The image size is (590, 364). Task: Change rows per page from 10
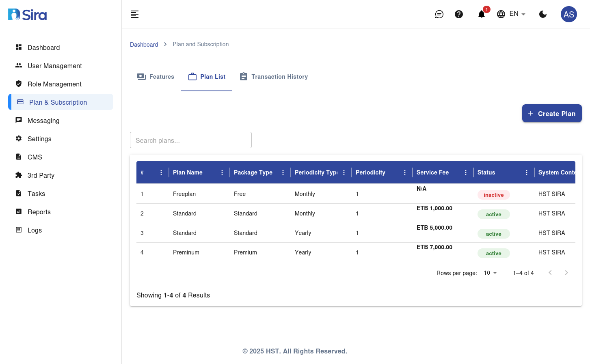pyautogui.click(x=490, y=273)
